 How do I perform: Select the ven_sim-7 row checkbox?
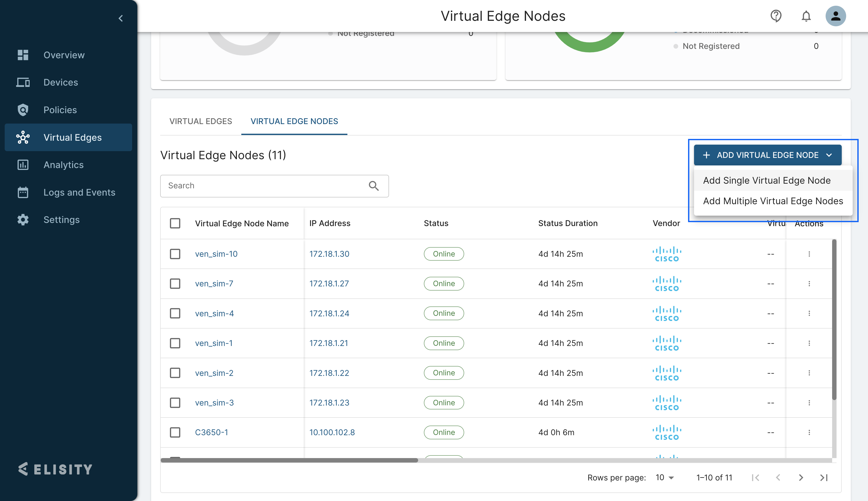[175, 284]
